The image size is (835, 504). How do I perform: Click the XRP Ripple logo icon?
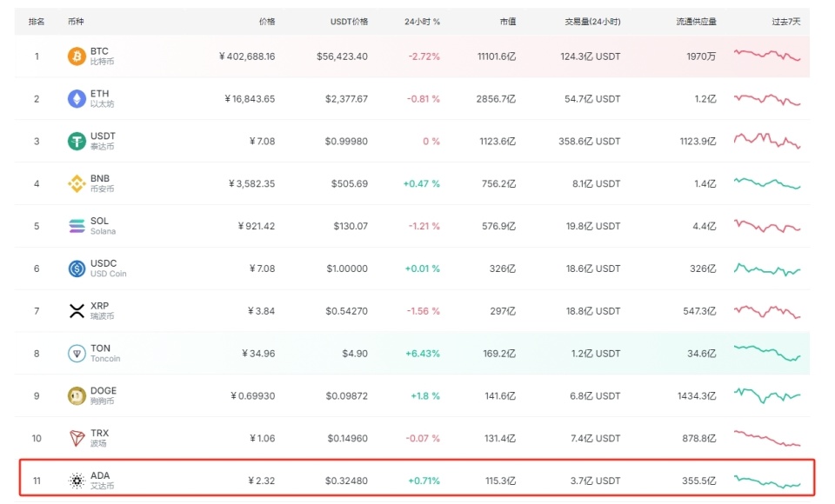(77, 310)
